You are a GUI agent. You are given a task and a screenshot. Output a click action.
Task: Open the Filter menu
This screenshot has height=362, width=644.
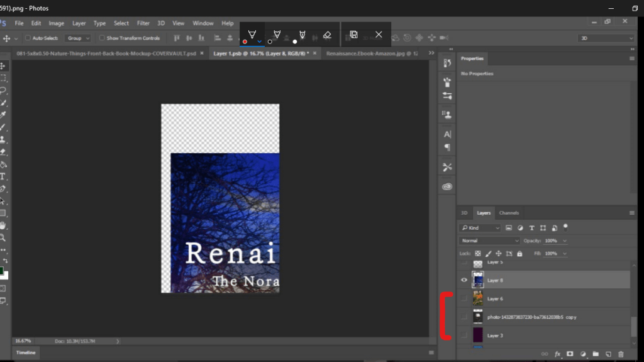click(x=143, y=23)
